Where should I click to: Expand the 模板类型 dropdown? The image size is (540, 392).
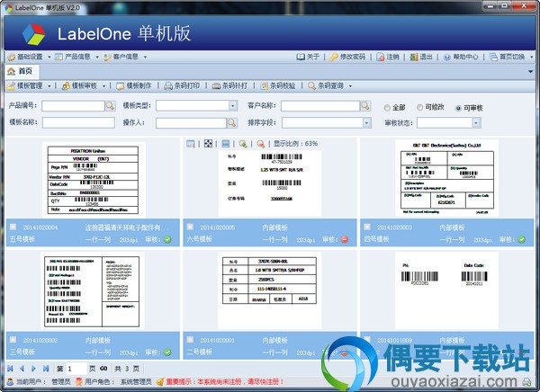point(233,106)
